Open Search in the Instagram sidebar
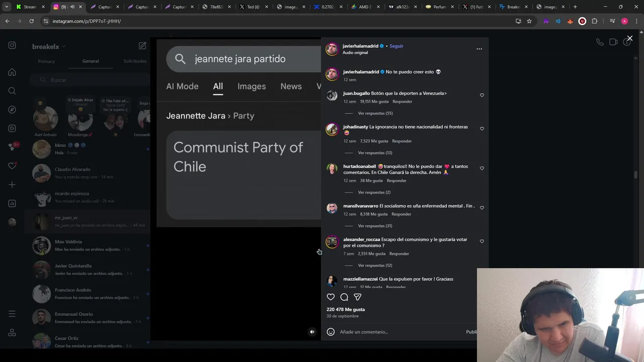644x362 pixels. coord(12,91)
